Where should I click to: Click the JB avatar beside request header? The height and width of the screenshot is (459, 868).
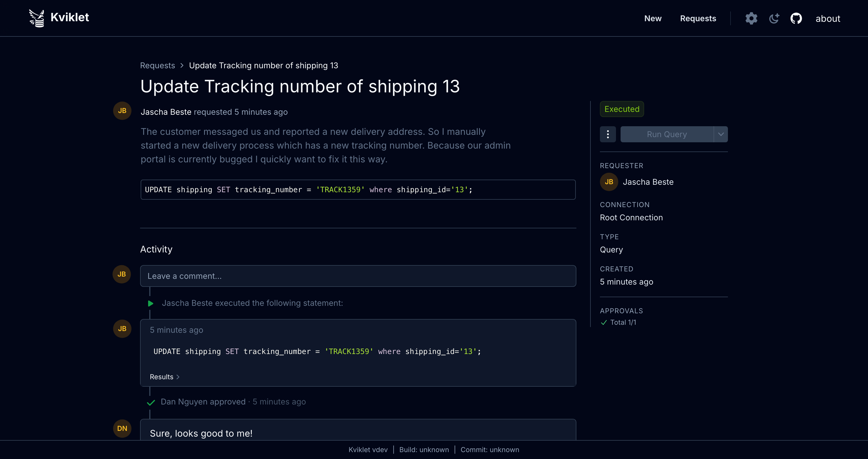coord(122,111)
